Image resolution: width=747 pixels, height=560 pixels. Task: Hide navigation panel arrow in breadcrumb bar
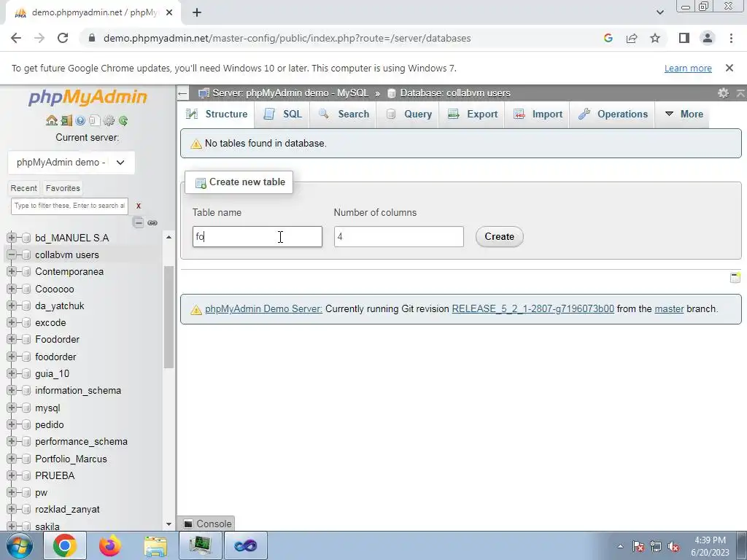point(182,93)
